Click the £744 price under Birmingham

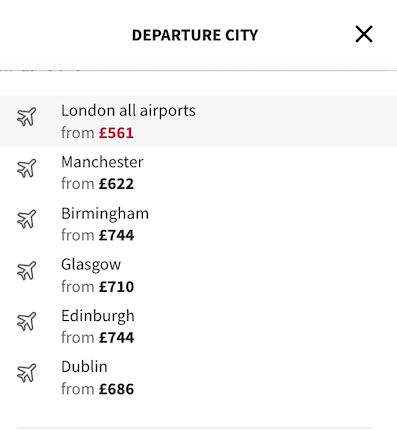[116, 235]
